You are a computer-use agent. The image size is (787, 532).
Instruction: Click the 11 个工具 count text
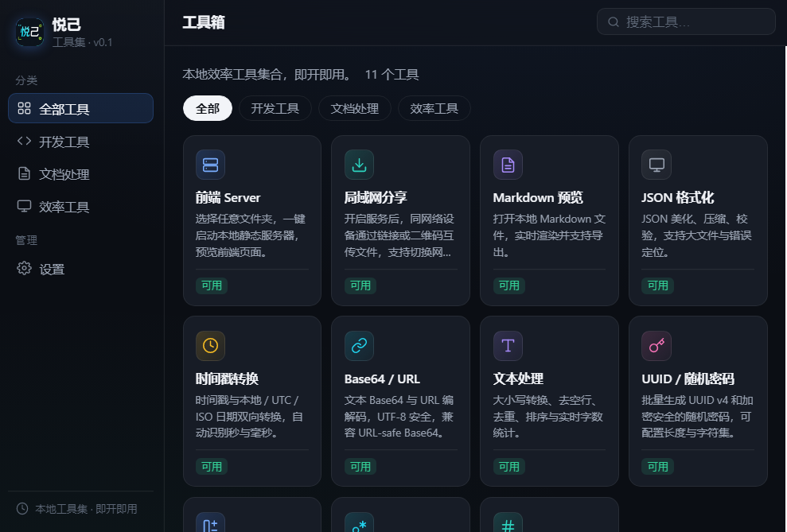coord(392,75)
